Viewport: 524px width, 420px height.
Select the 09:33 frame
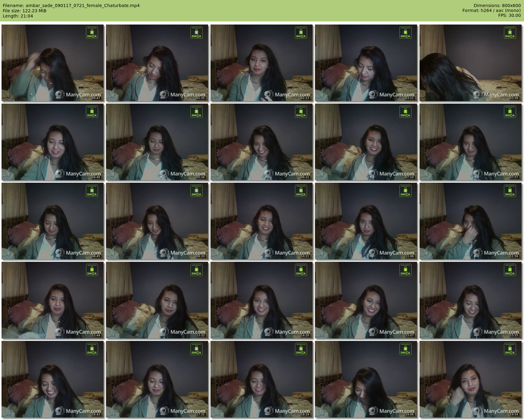(x=157, y=221)
